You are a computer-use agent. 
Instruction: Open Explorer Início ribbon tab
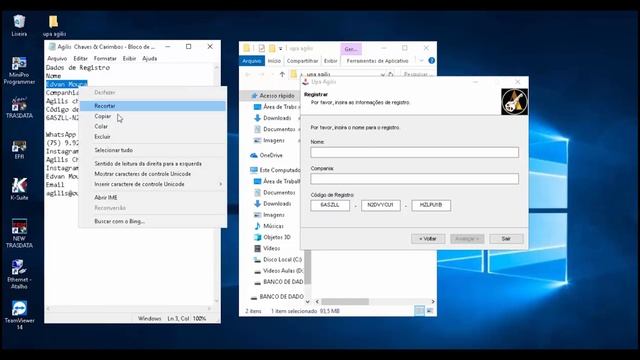click(274, 60)
